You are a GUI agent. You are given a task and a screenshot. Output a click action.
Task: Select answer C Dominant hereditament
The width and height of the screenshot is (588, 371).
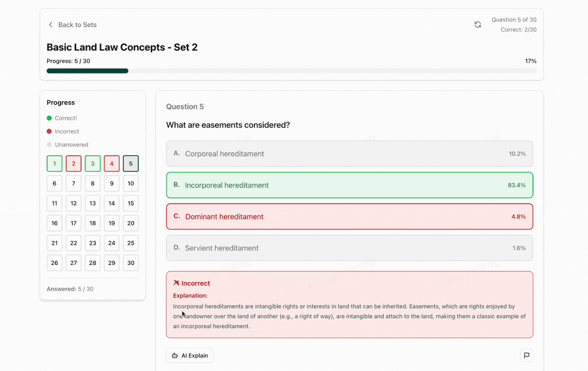coord(349,217)
